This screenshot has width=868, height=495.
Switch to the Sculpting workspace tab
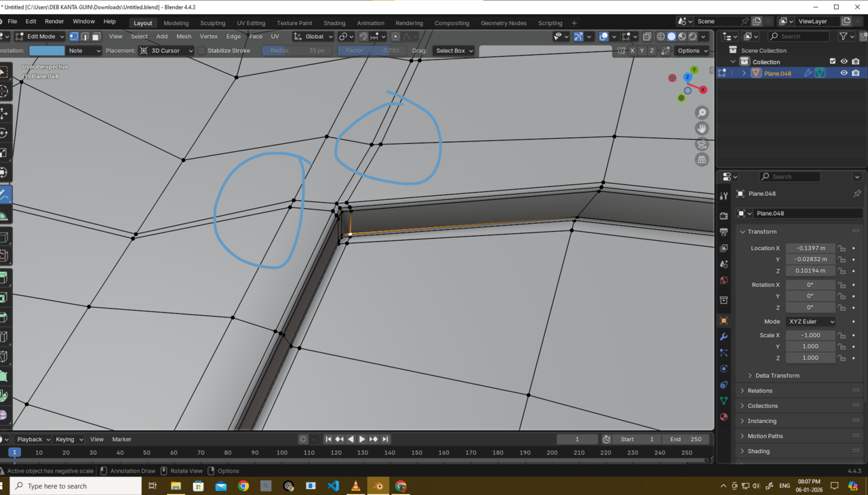212,23
